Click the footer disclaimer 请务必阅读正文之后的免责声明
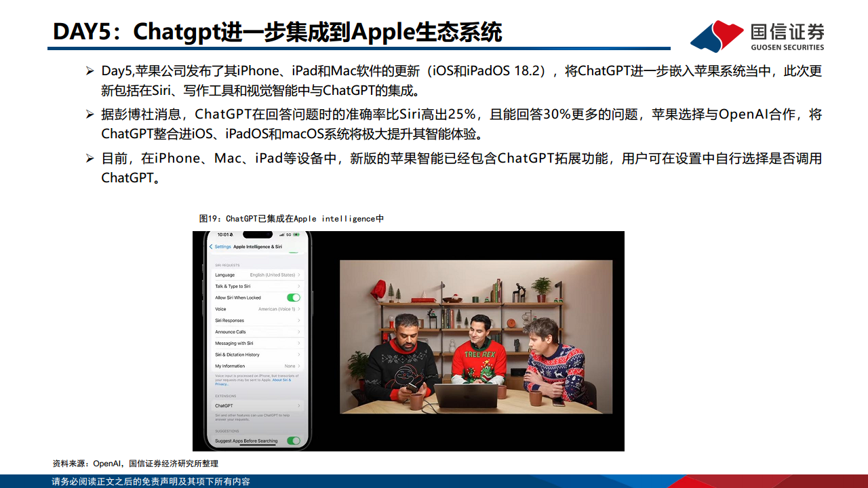868x488 pixels. (151, 481)
